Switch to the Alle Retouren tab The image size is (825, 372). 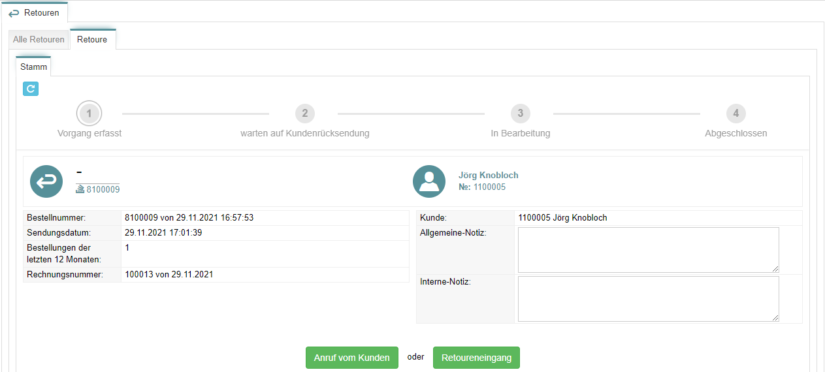(39, 40)
